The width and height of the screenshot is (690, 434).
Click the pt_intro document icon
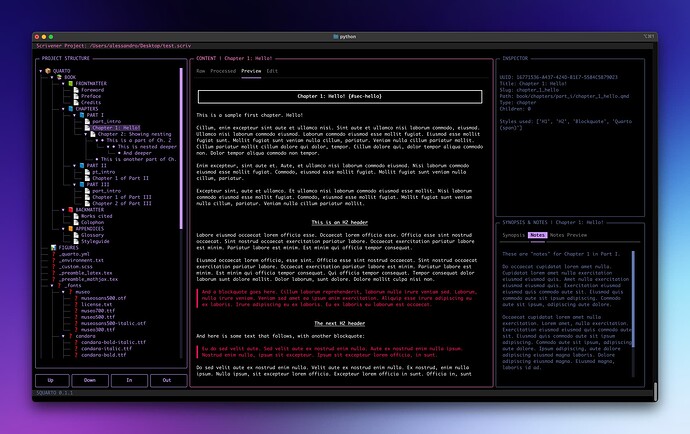(88, 172)
